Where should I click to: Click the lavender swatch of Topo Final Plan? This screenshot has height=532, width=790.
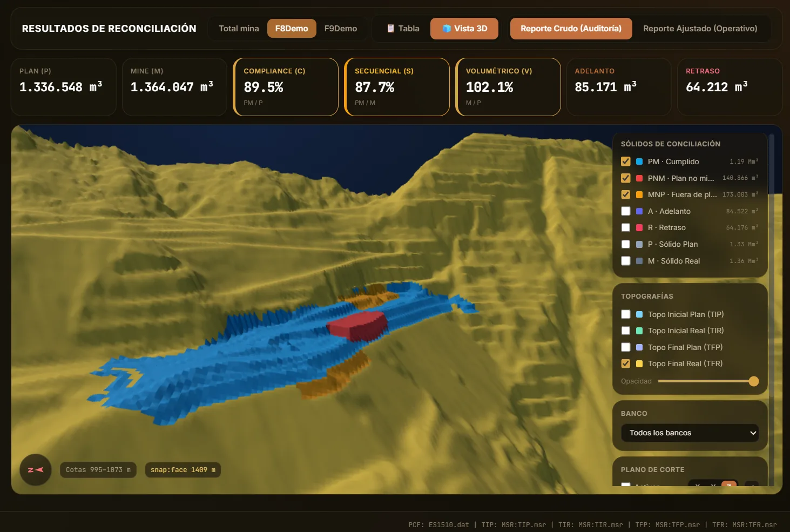click(x=639, y=347)
